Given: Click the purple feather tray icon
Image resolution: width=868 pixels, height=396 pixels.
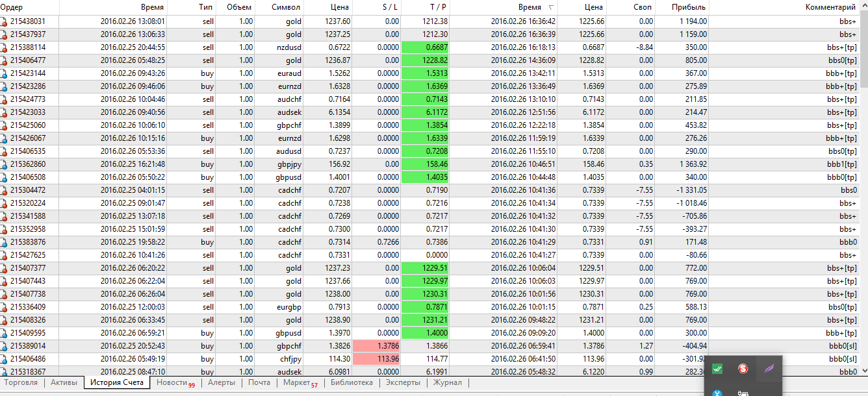Looking at the screenshot, I should point(769,369).
